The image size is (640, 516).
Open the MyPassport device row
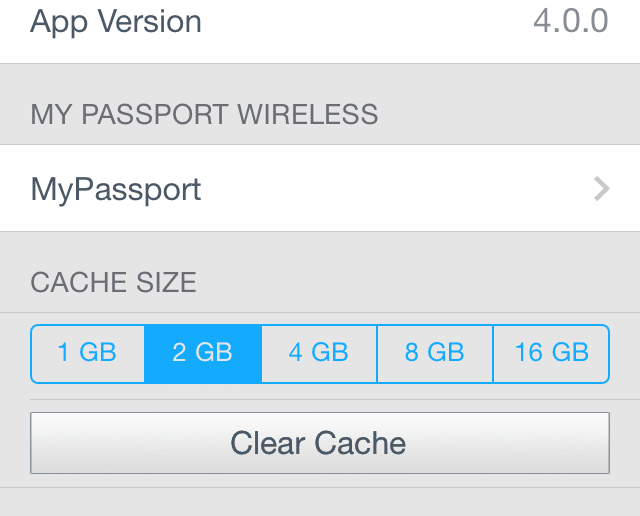click(320, 188)
